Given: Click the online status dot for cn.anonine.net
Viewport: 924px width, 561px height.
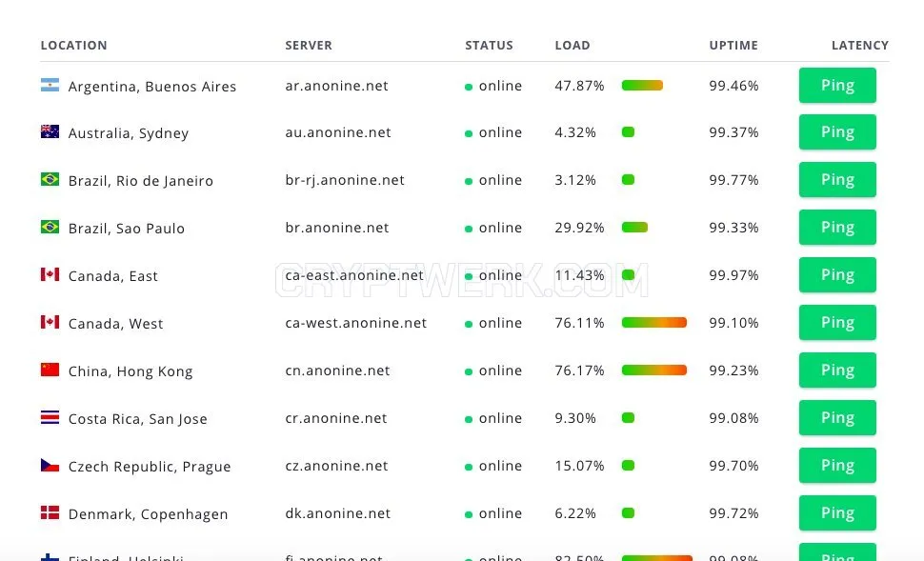Looking at the screenshot, I should (469, 371).
